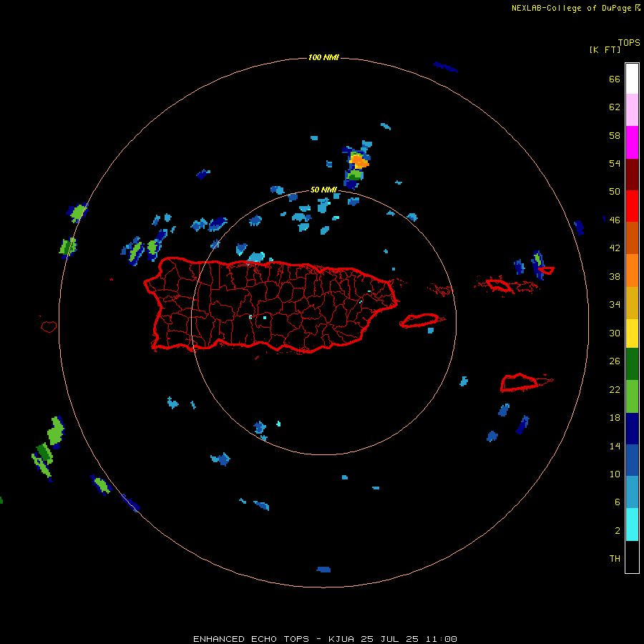Click the legend value "2"
The image size is (644, 644).
pos(617,531)
